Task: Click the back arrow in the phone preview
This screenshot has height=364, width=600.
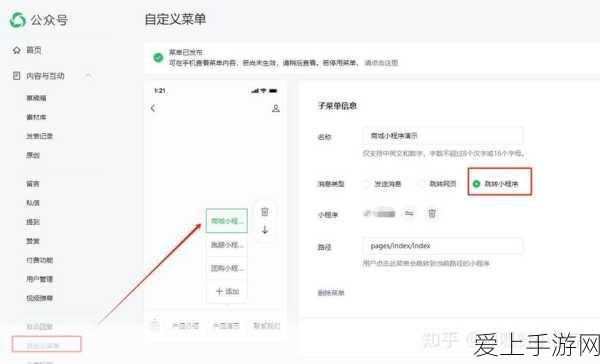Action: point(153,108)
